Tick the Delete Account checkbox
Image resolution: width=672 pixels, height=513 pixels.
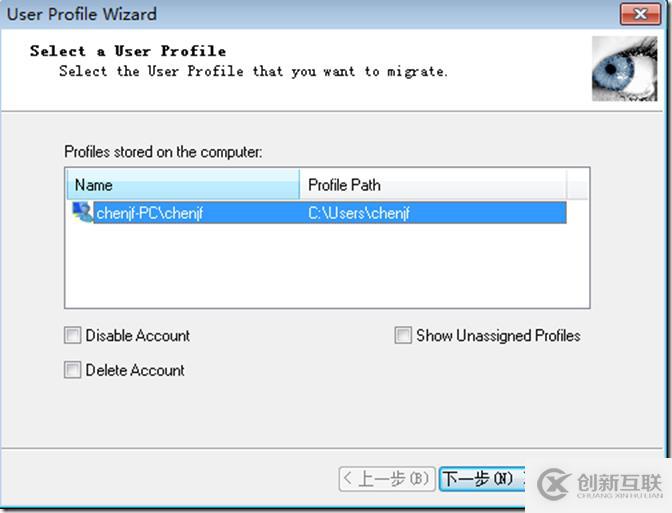click(x=72, y=369)
